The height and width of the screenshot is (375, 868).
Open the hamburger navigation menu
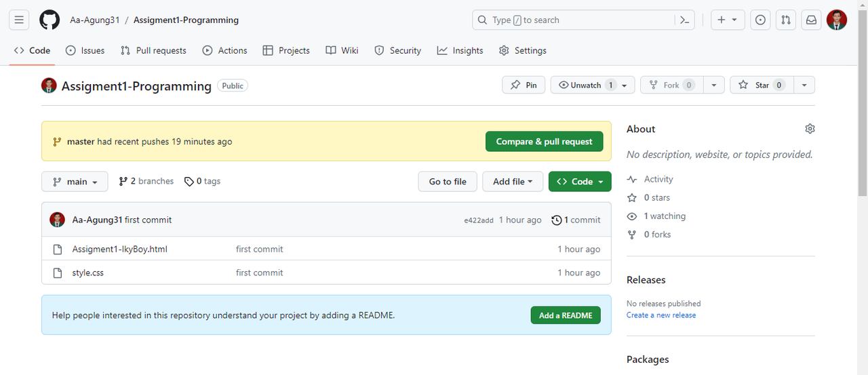click(x=19, y=20)
